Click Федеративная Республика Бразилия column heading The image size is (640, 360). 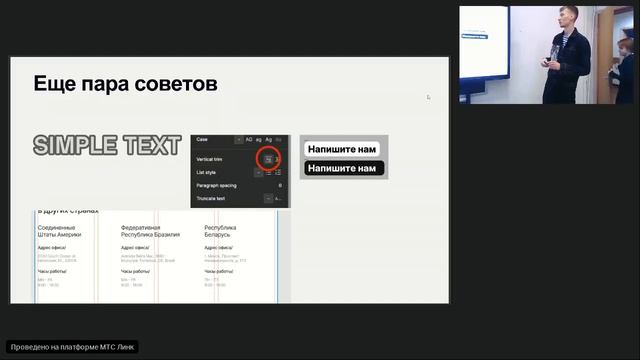pyautogui.click(x=150, y=231)
